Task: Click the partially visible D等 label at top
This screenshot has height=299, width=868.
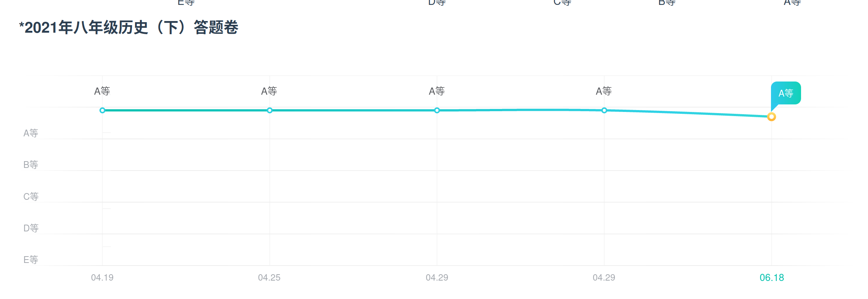Action: tap(437, 2)
